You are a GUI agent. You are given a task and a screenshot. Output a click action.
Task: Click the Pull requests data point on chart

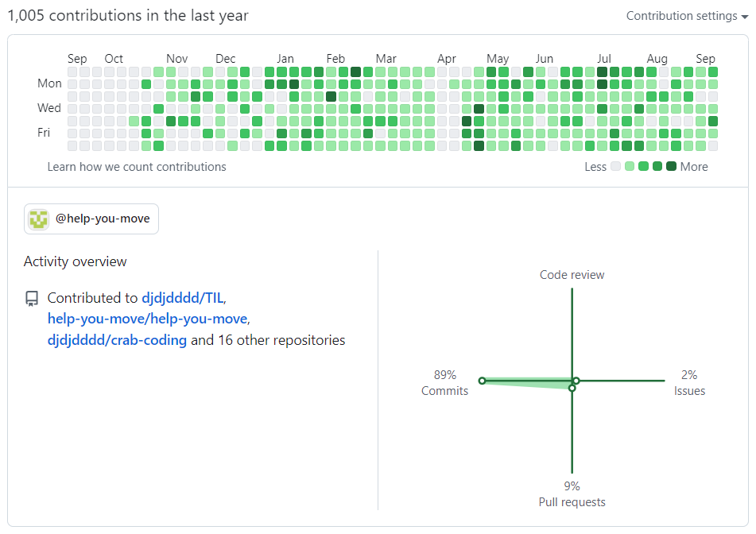(x=572, y=388)
